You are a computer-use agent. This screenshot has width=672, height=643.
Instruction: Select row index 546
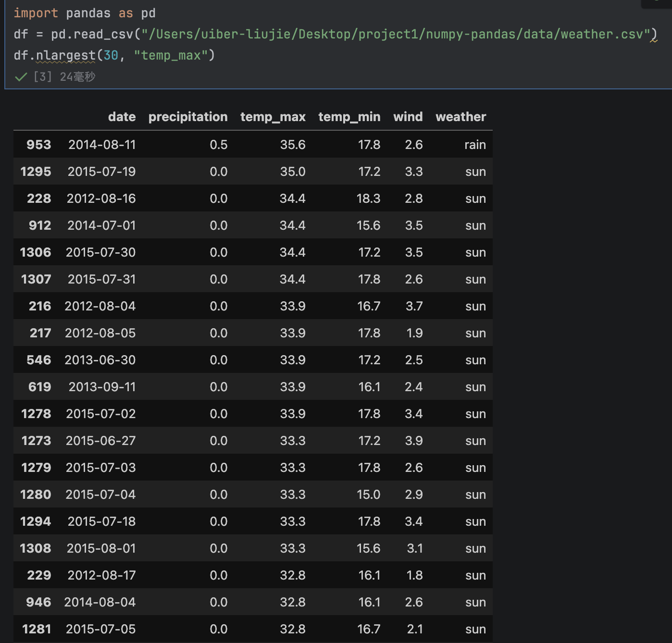pyautogui.click(x=39, y=360)
